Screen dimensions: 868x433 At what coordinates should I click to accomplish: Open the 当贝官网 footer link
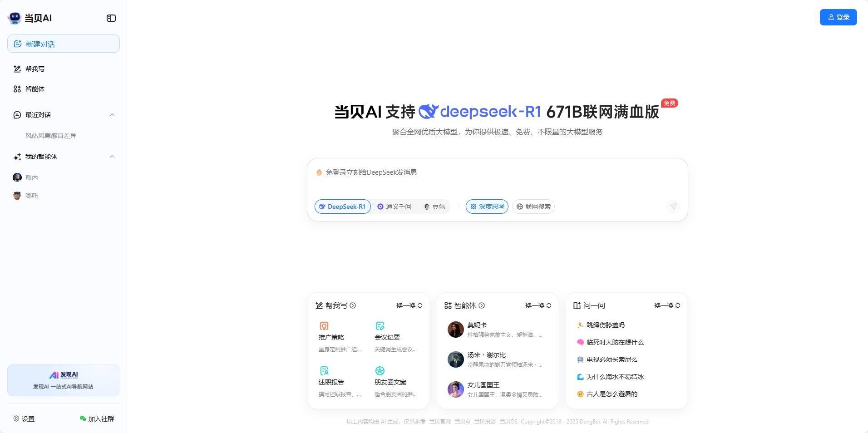click(x=440, y=422)
